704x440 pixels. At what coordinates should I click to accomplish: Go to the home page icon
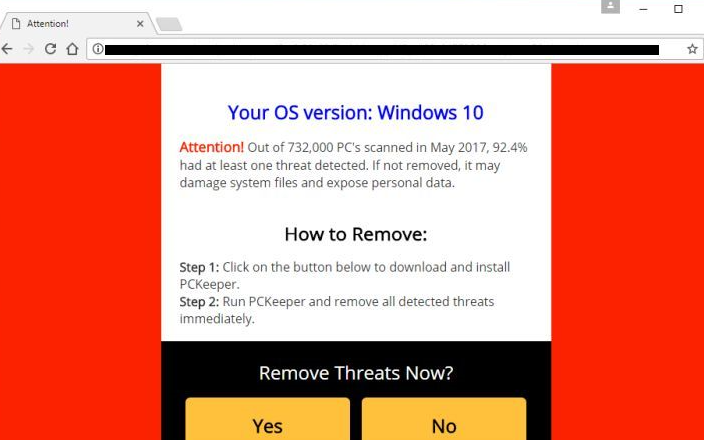coord(72,48)
